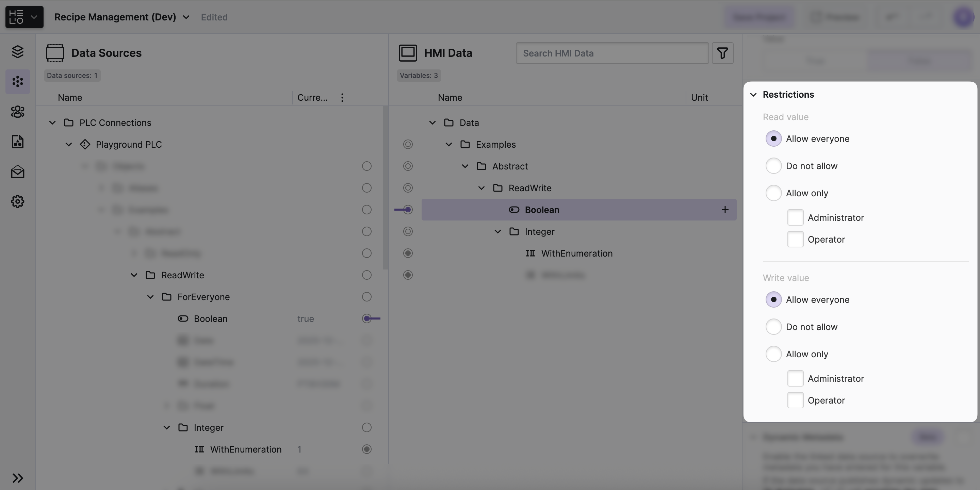Select WithEnumeration in HMI Data tree

576,254
